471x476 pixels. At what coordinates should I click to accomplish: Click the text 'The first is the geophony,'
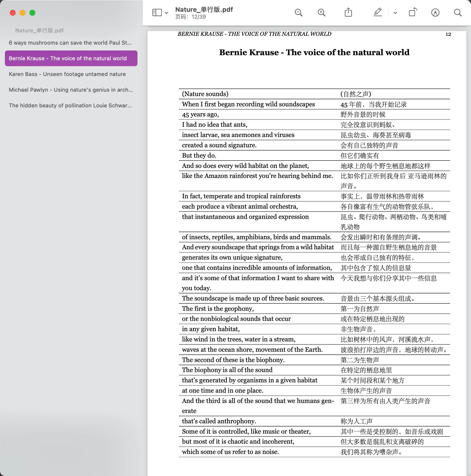pos(218,309)
